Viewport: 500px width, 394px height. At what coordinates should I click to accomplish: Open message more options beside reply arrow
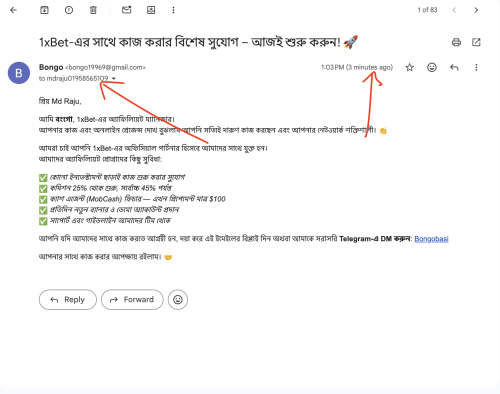[476, 68]
